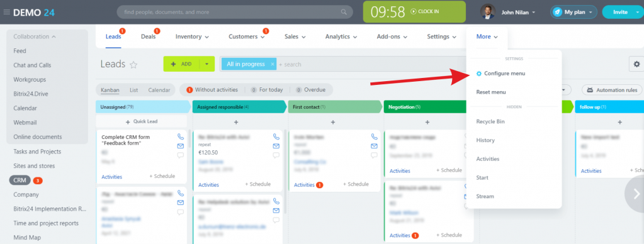Image resolution: width=644 pixels, height=244 pixels.
Task: Collapse the More dropdown
Action: (x=487, y=36)
